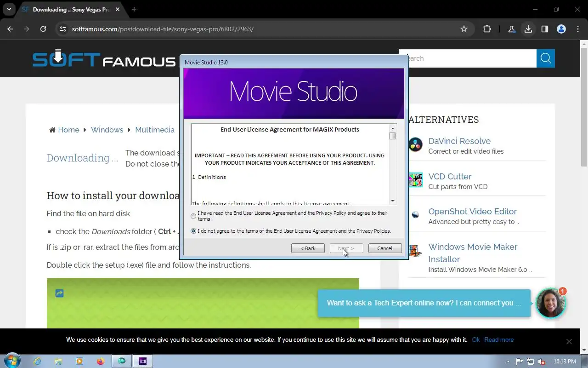Open Chrome extensions puzzle icon
588x368 pixels.
[487, 29]
